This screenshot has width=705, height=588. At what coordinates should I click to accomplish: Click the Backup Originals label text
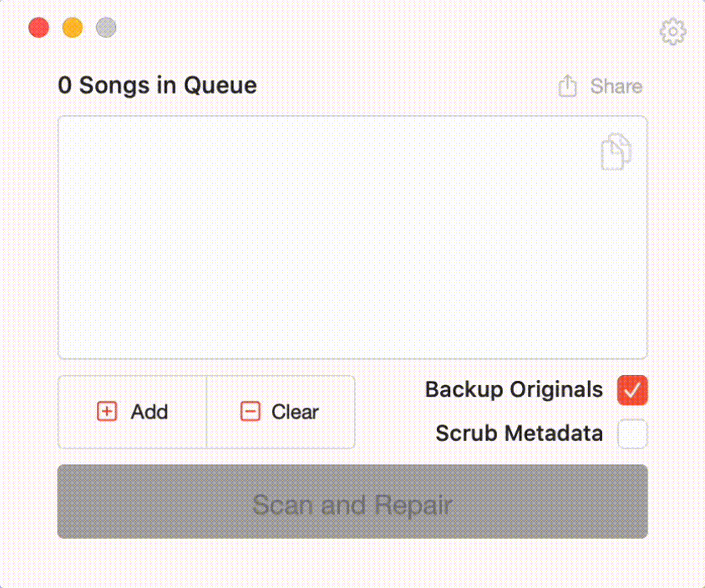click(514, 390)
